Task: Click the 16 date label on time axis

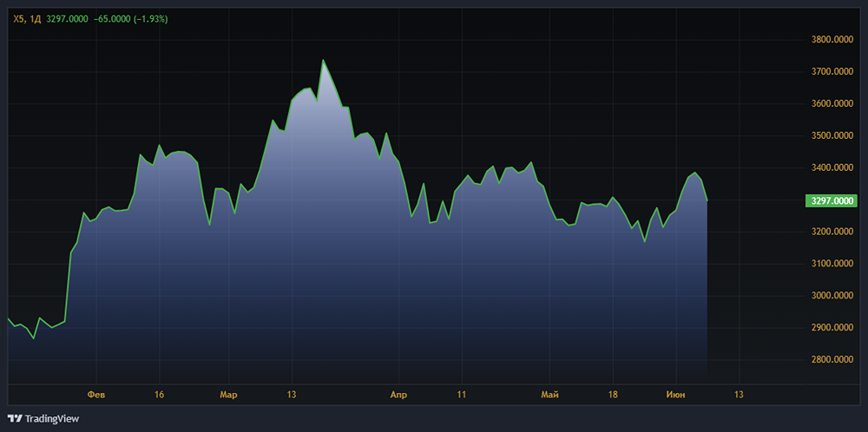Action: [159, 395]
